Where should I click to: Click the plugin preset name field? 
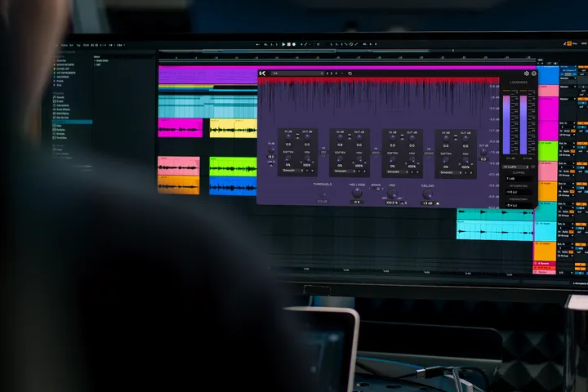pos(298,73)
